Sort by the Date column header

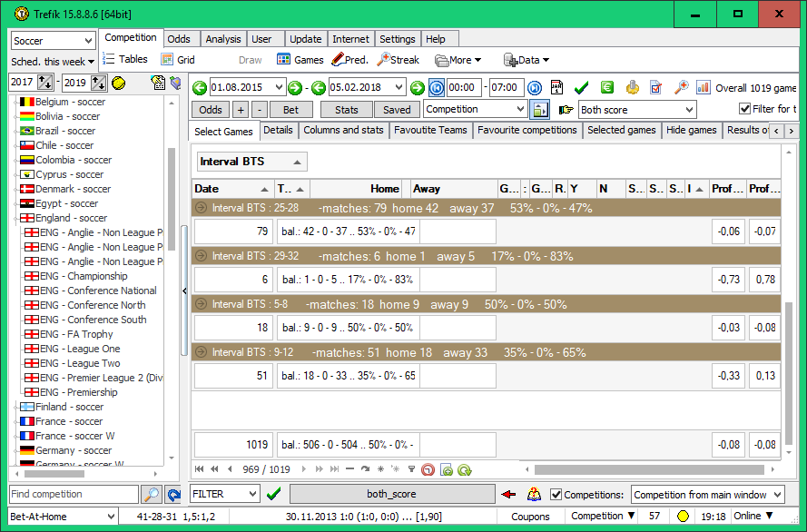[x=232, y=189]
